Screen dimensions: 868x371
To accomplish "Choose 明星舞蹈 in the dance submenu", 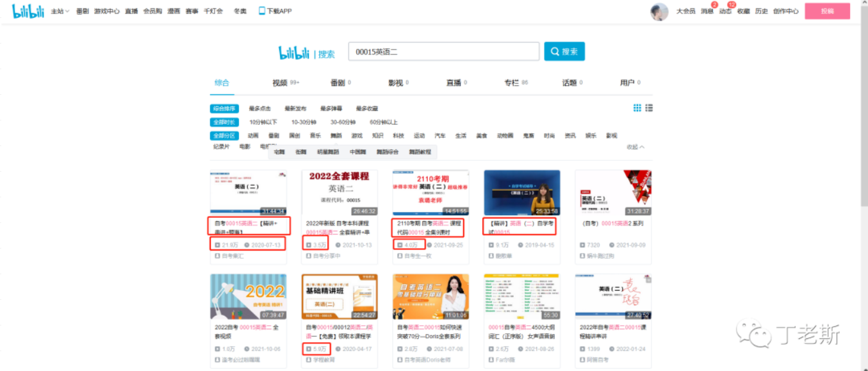I will pos(327,152).
